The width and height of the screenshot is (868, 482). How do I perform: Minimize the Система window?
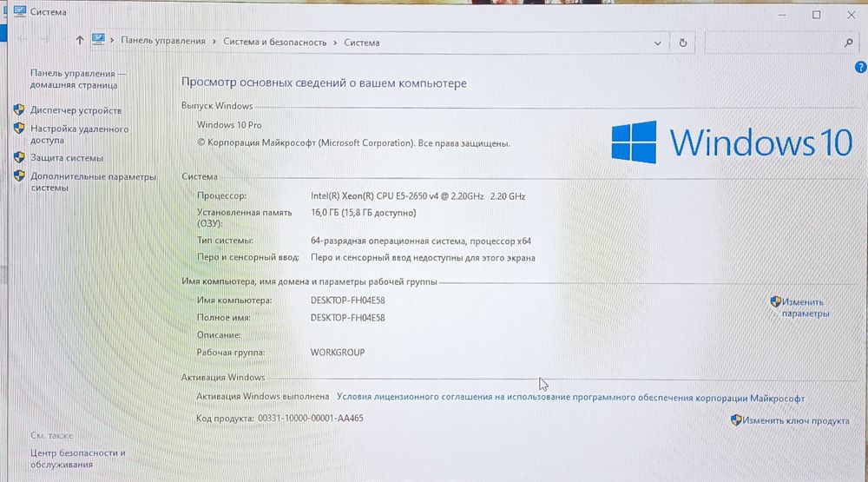coord(782,15)
